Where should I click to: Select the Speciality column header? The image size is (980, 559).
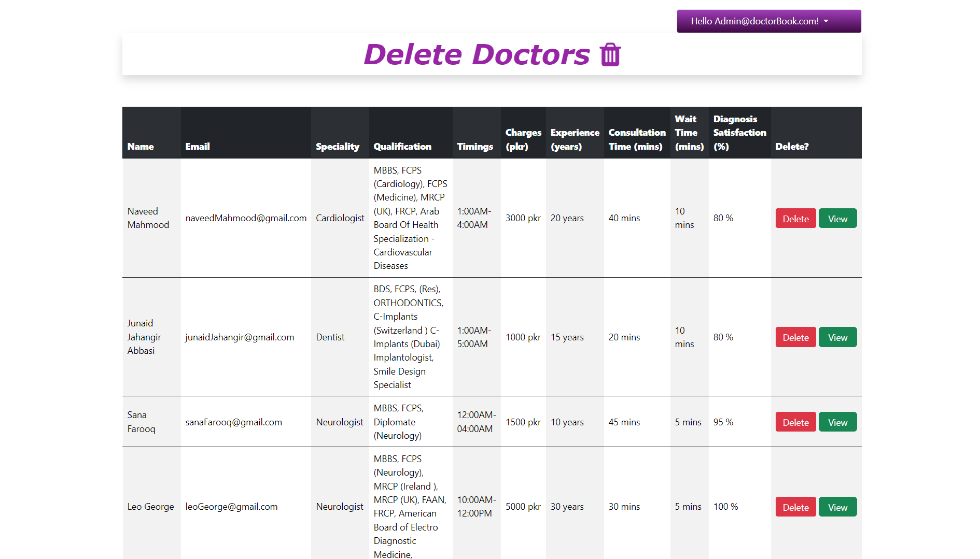click(x=338, y=147)
